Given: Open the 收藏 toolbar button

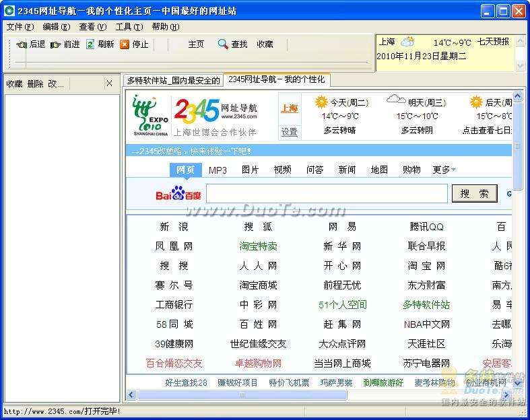Looking at the screenshot, I should [x=265, y=44].
